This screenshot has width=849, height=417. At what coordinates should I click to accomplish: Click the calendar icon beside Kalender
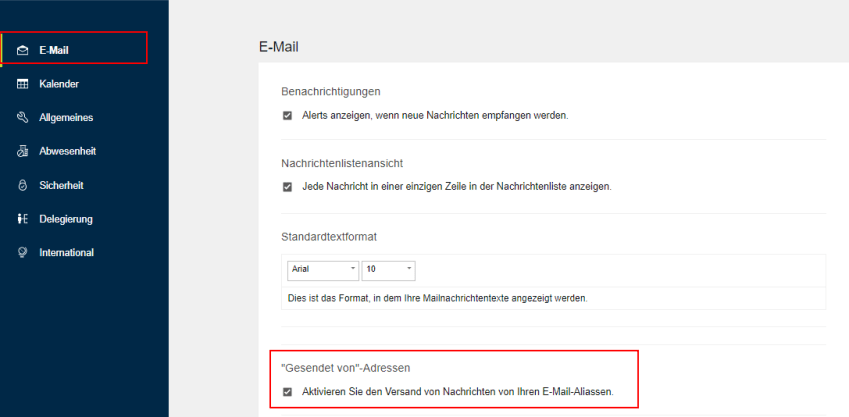(22, 84)
